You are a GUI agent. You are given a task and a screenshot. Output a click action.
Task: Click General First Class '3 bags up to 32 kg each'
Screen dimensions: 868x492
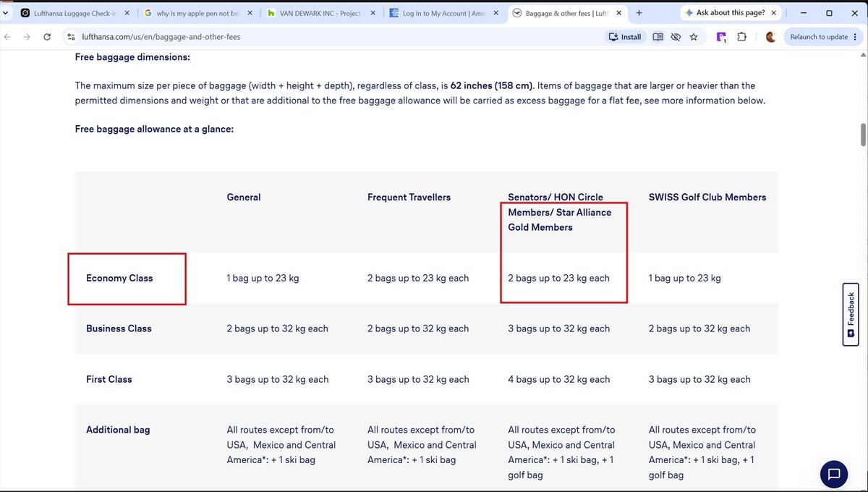click(278, 379)
